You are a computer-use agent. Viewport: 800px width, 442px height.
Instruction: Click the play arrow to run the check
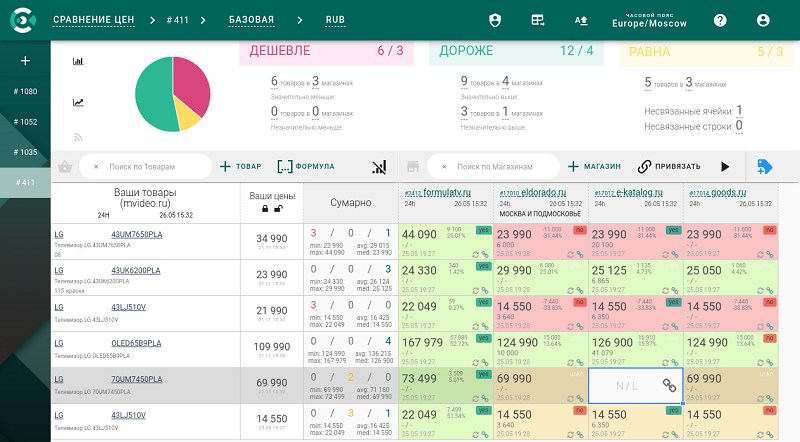[x=725, y=166]
